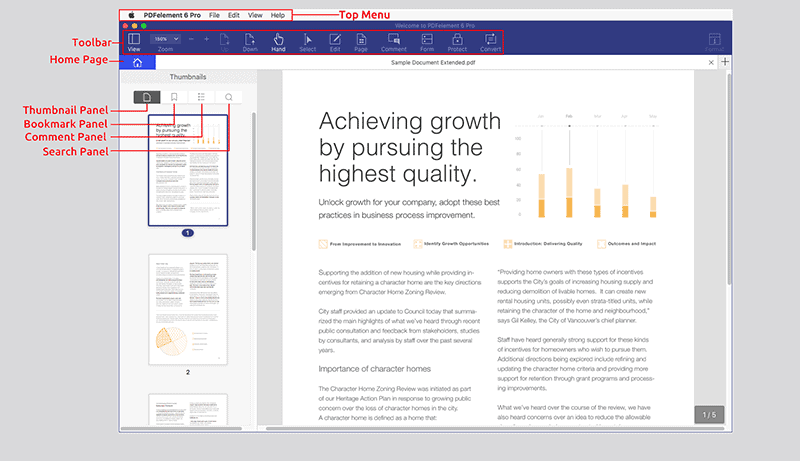Open the Zoom percentage dropdown

tap(165, 39)
